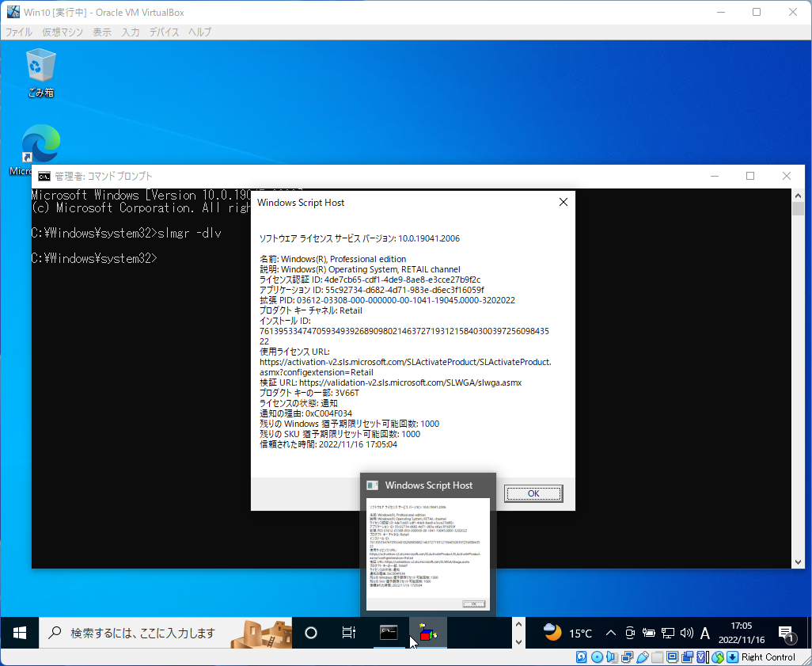The image size is (812, 666).
Task: Show hidden system tray icons
Action: click(x=611, y=633)
